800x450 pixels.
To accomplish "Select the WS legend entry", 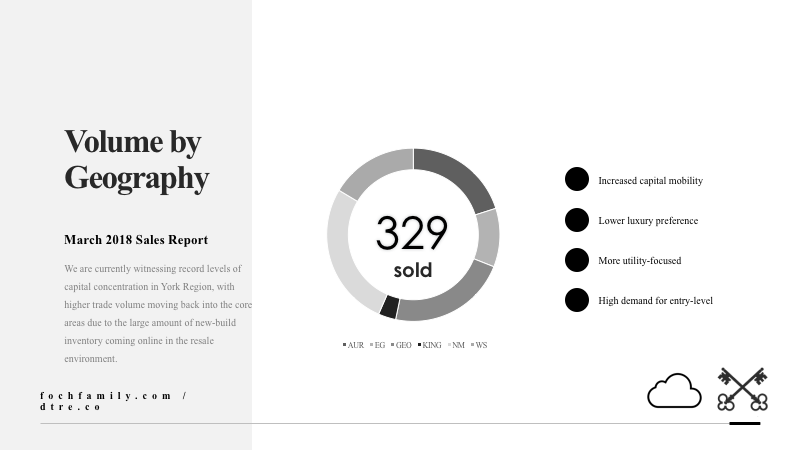I will [x=480, y=345].
